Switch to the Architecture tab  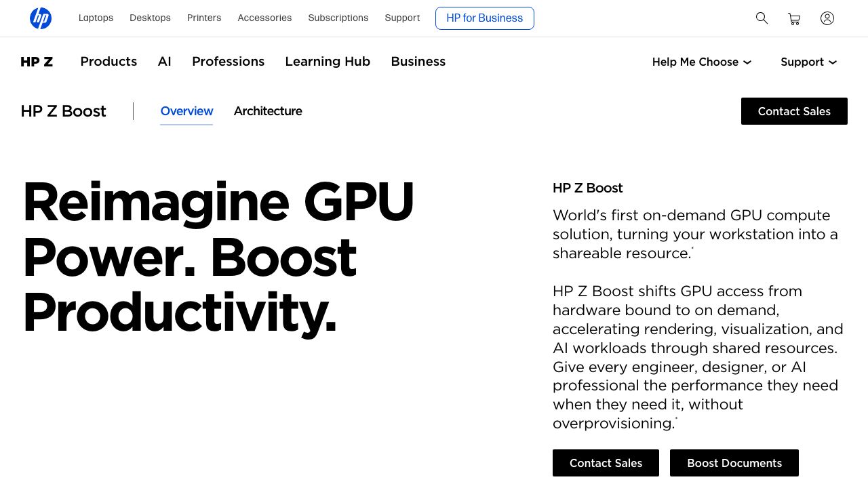(268, 111)
